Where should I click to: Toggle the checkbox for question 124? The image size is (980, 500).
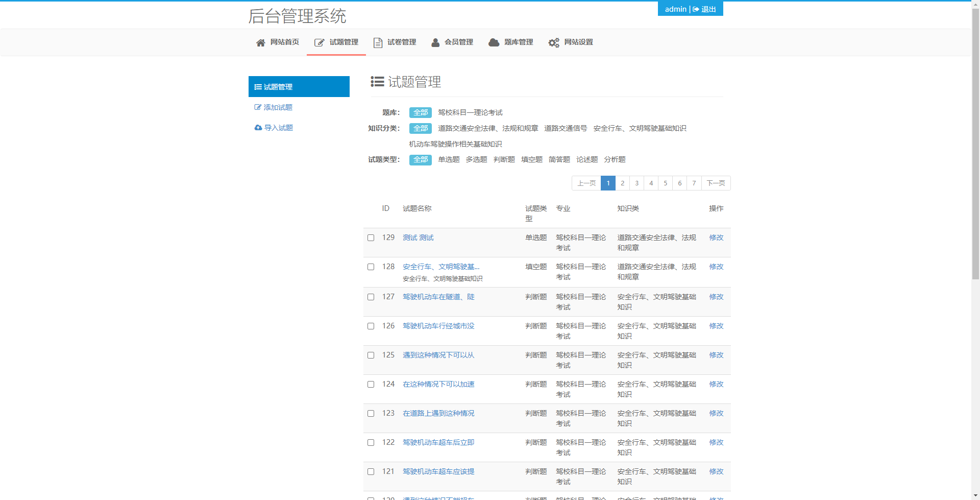(x=371, y=384)
